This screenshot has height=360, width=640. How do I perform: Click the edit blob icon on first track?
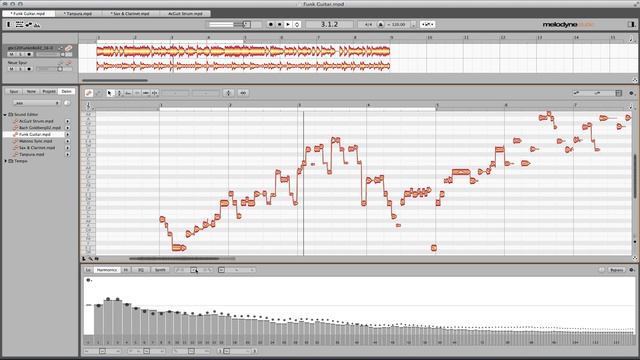(x=69, y=48)
